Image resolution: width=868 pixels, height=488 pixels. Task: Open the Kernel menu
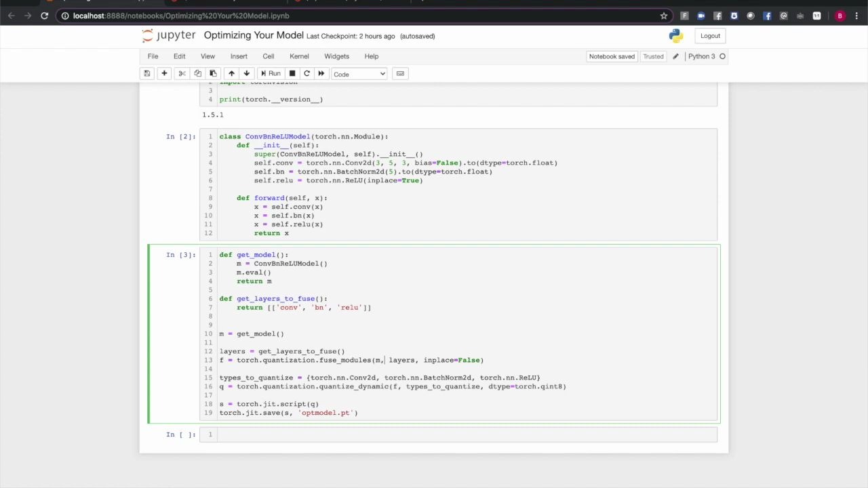point(299,56)
